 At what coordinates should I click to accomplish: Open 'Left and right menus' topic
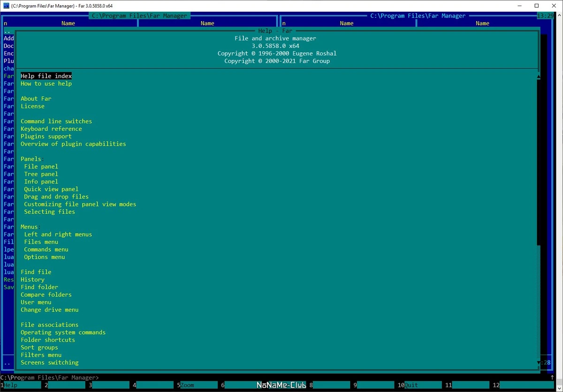coord(58,234)
